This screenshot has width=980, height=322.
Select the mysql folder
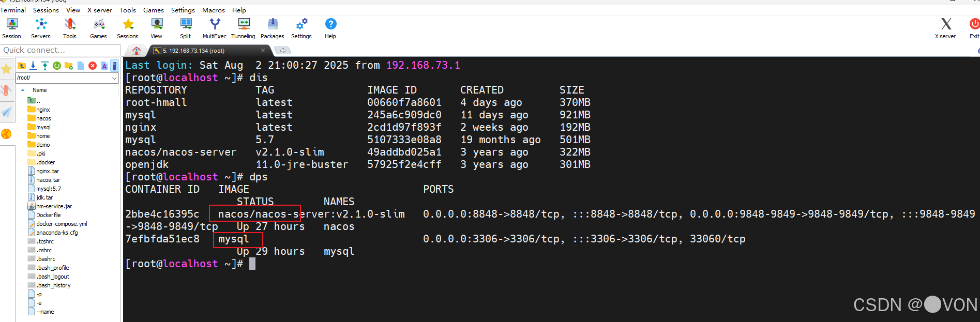pyautogui.click(x=39, y=127)
